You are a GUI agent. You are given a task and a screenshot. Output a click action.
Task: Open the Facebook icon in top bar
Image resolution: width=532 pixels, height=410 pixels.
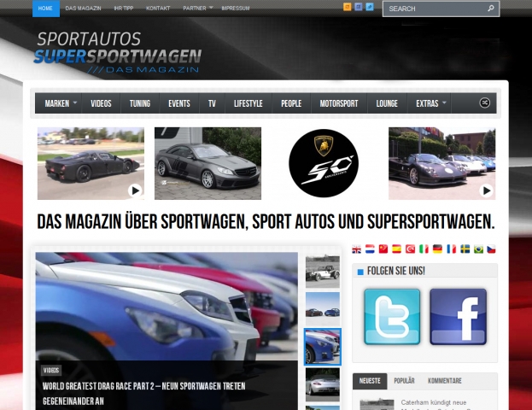tap(359, 7)
